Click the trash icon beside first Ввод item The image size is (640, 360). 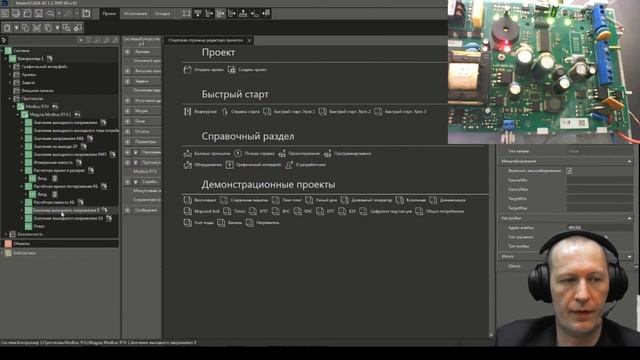pyautogui.click(x=55, y=178)
